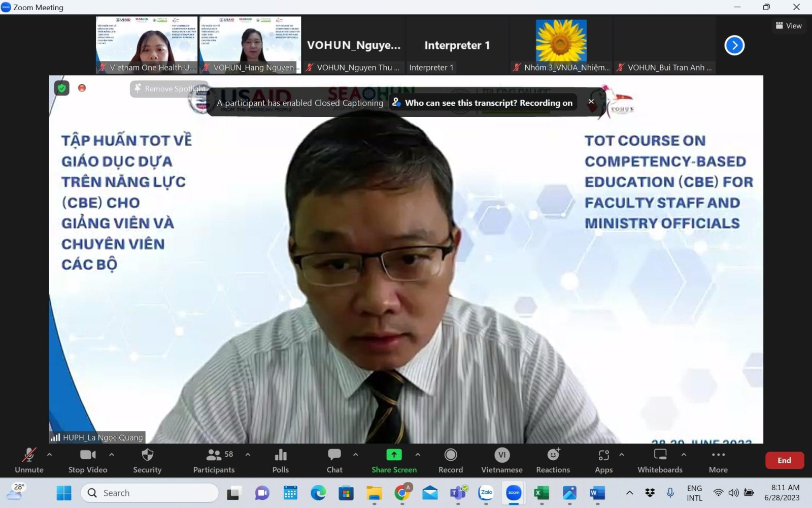Expand chat options arrow
The height and width of the screenshot is (508, 812).
tap(356, 455)
